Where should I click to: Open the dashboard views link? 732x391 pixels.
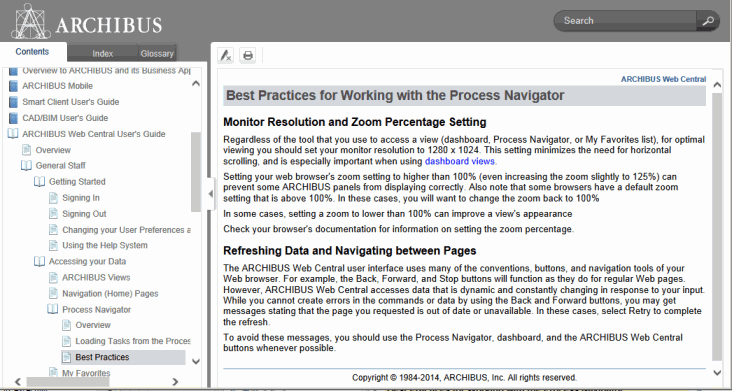pyautogui.click(x=459, y=161)
